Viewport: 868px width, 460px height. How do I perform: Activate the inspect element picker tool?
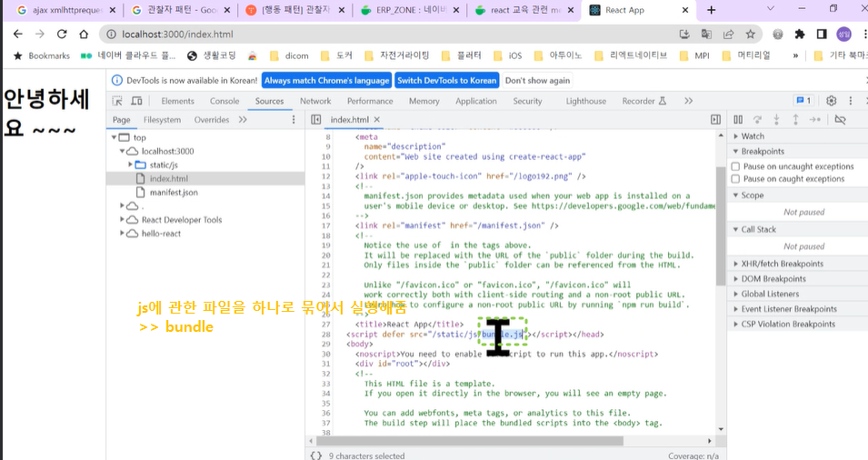(x=117, y=101)
